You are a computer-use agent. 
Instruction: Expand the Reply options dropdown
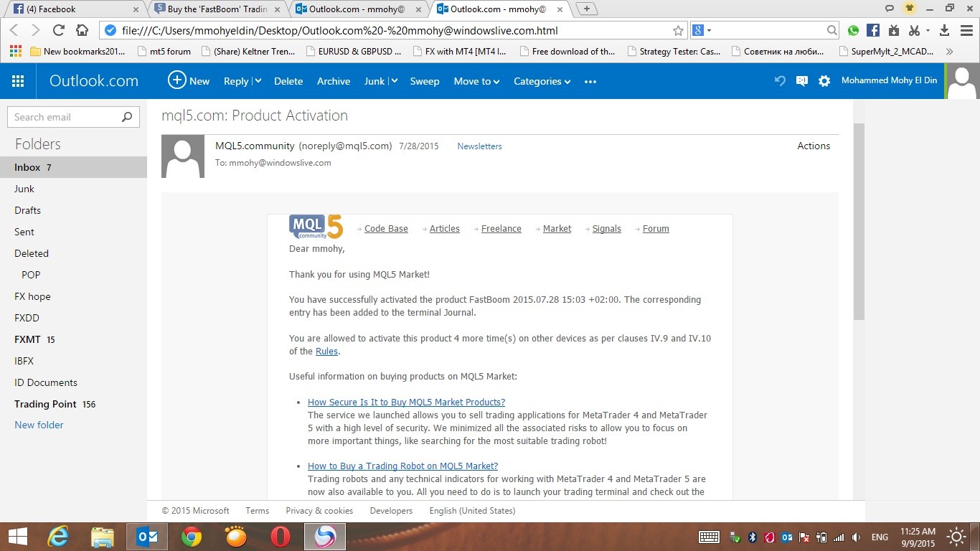[x=258, y=82]
